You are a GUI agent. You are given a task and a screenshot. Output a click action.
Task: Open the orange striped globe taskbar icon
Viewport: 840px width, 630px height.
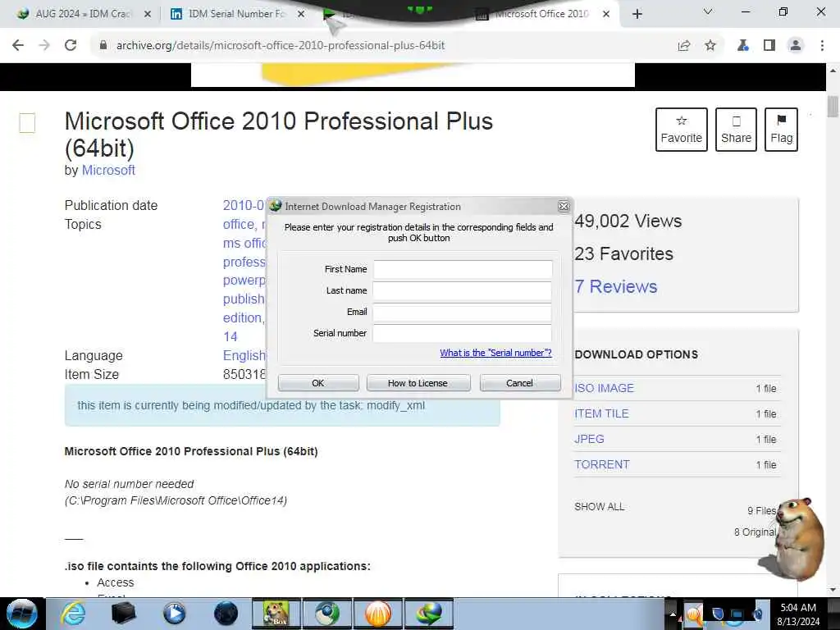[x=378, y=614]
